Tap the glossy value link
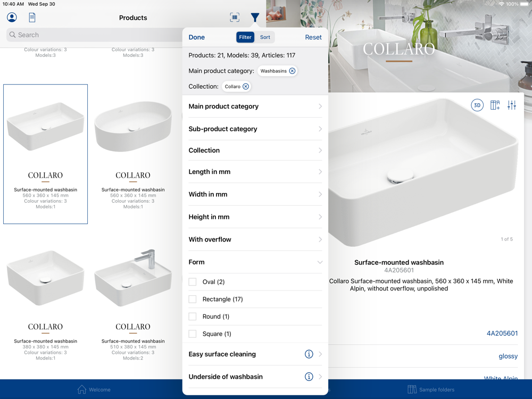The image size is (532, 399). (508, 356)
